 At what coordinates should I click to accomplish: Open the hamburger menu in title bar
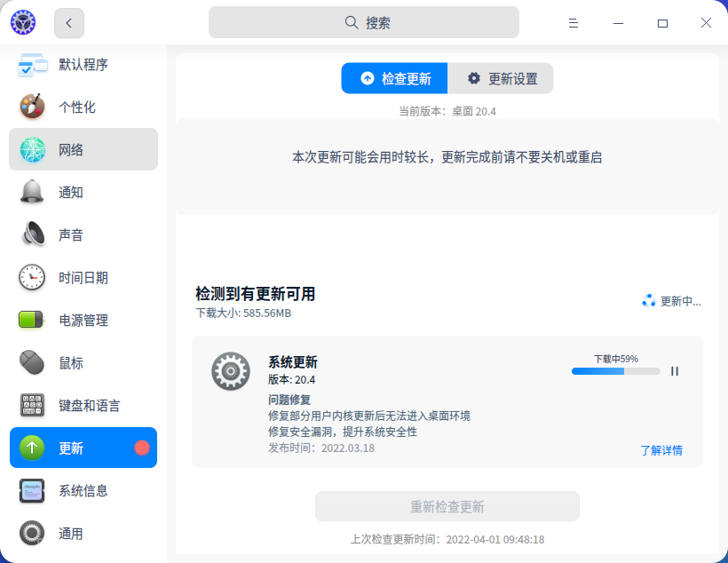[x=574, y=23]
